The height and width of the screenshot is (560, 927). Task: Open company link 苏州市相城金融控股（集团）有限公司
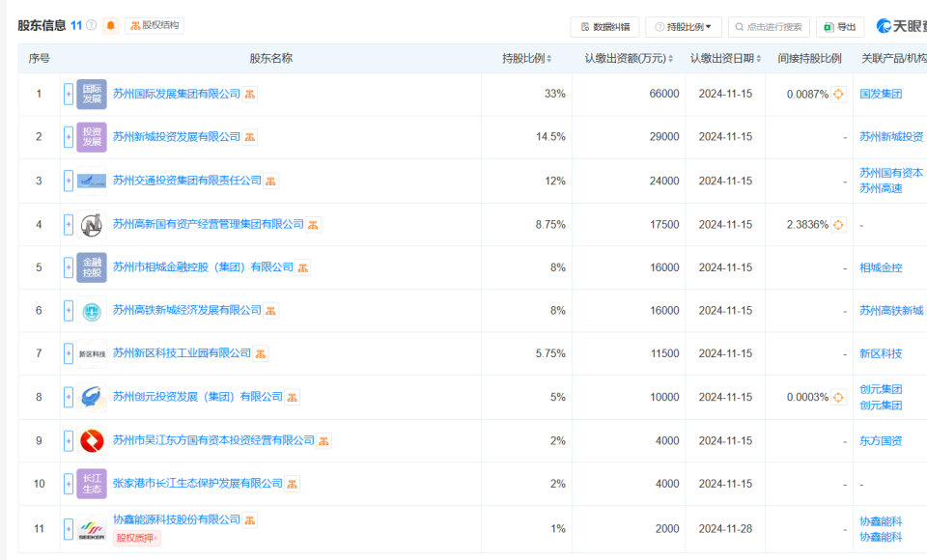tap(203, 267)
